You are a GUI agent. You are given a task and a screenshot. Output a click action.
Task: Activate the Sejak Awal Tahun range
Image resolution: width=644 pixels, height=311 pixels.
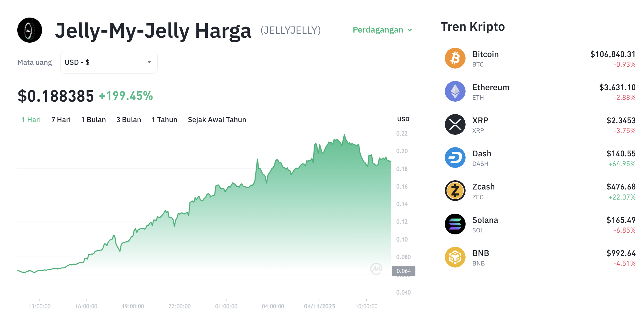tap(217, 120)
